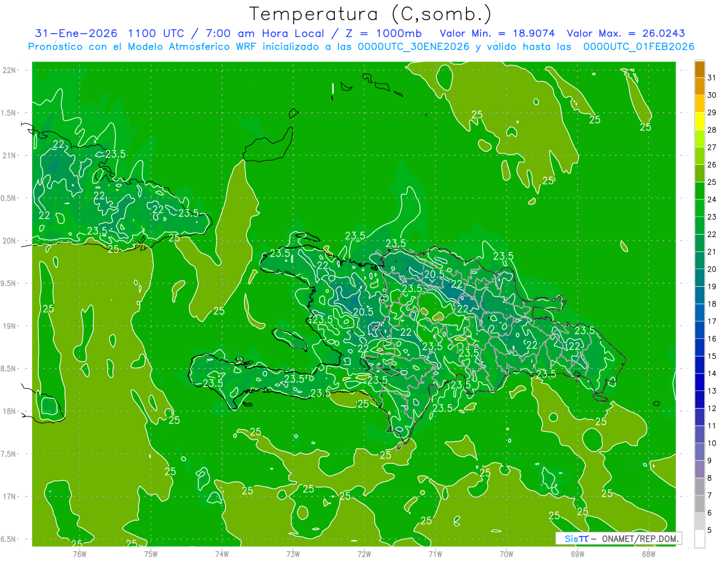Image resolution: width=728 pixels, height=562 pixels.
Task: Click color scale label 14
Action: 712,373
